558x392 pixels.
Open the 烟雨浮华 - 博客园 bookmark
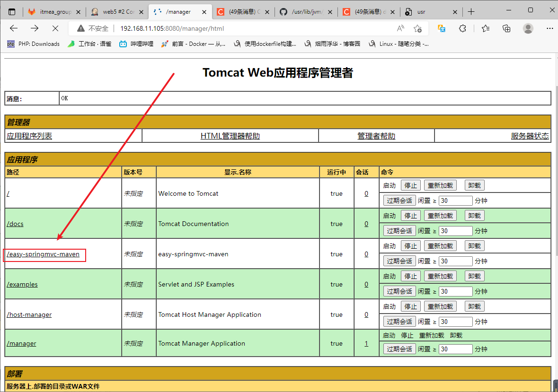(332, 44)
